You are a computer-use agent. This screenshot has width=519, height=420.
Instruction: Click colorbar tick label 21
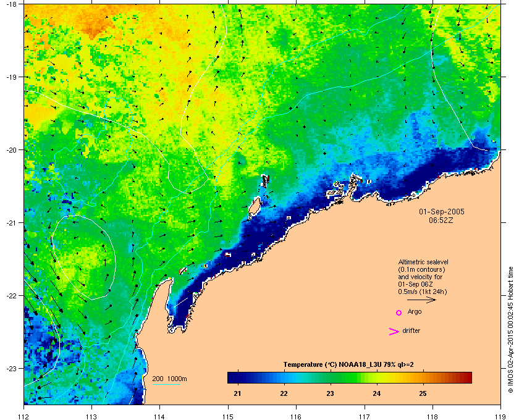[x=237, y=394]
